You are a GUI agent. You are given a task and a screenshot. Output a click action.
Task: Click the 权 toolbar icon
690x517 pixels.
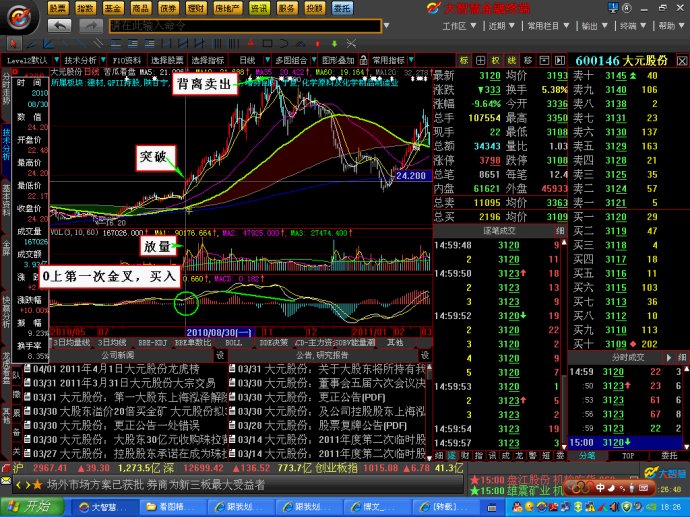coord(496,60)
